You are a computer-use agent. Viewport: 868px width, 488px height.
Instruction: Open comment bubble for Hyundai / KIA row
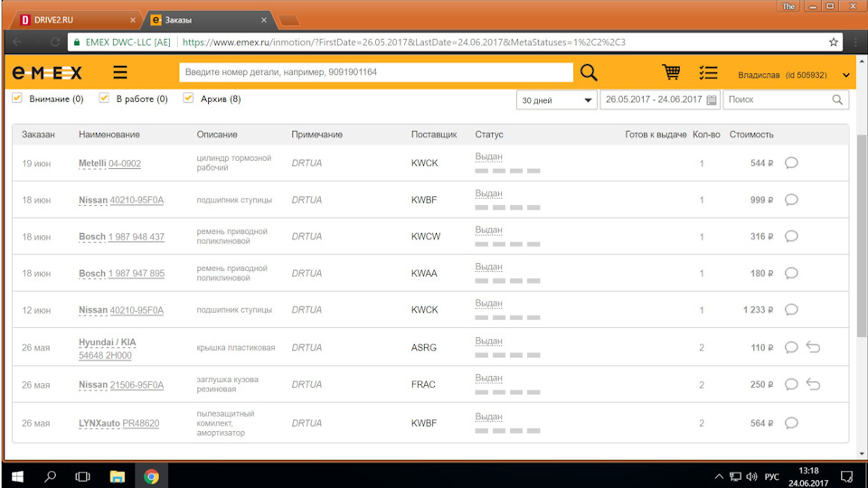click(792, 347)
